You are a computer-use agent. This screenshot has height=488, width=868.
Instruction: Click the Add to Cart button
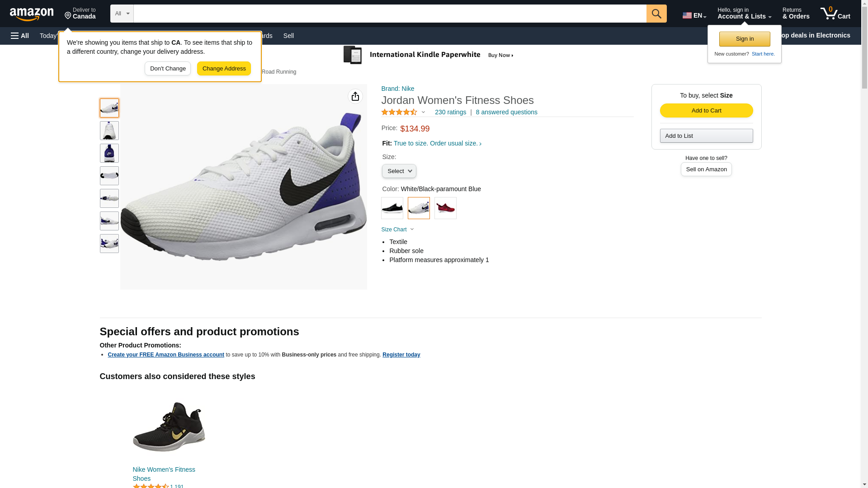coord(706,111)
